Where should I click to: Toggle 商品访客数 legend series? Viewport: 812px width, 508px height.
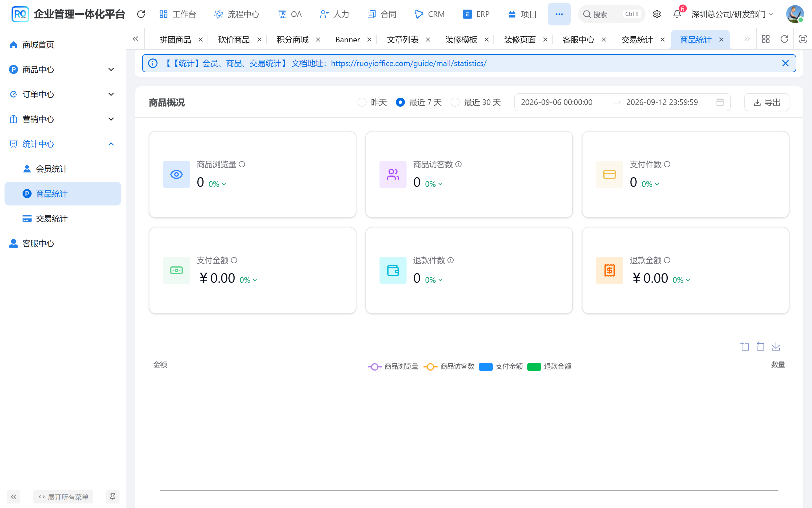[449, 366]
